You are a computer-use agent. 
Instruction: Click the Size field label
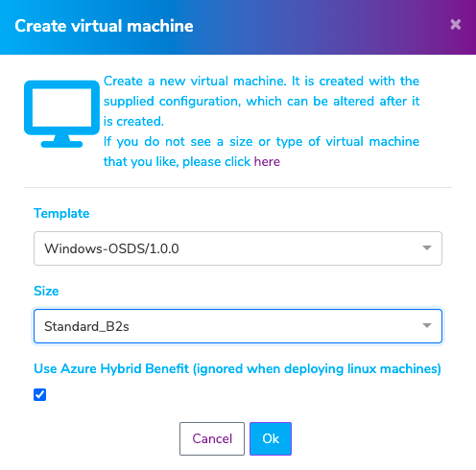46,291
